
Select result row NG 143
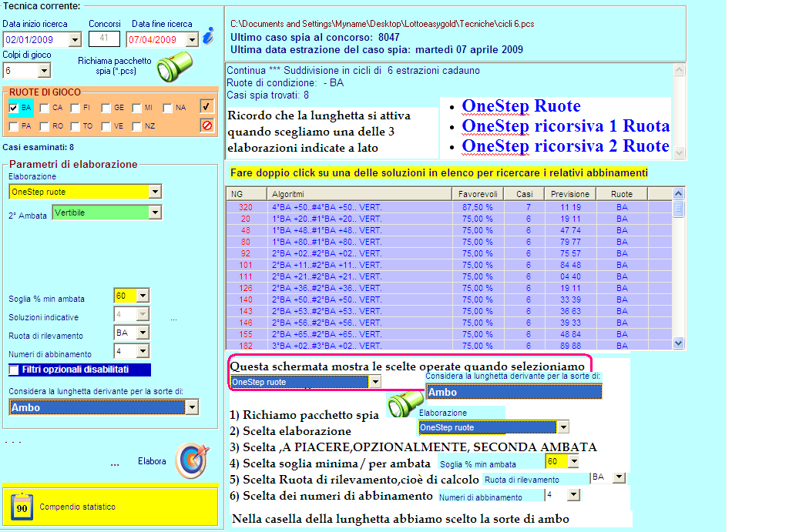(x=449, y=311)
